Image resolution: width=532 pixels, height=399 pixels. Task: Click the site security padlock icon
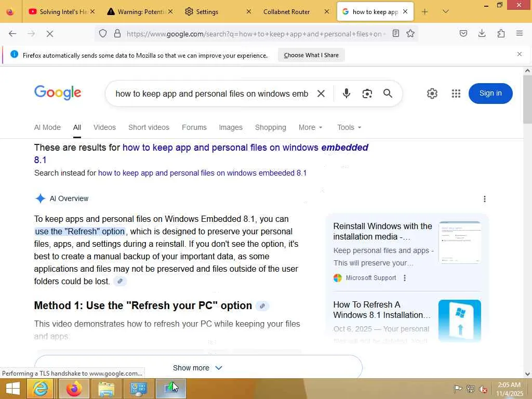click(x=117, y=34)
